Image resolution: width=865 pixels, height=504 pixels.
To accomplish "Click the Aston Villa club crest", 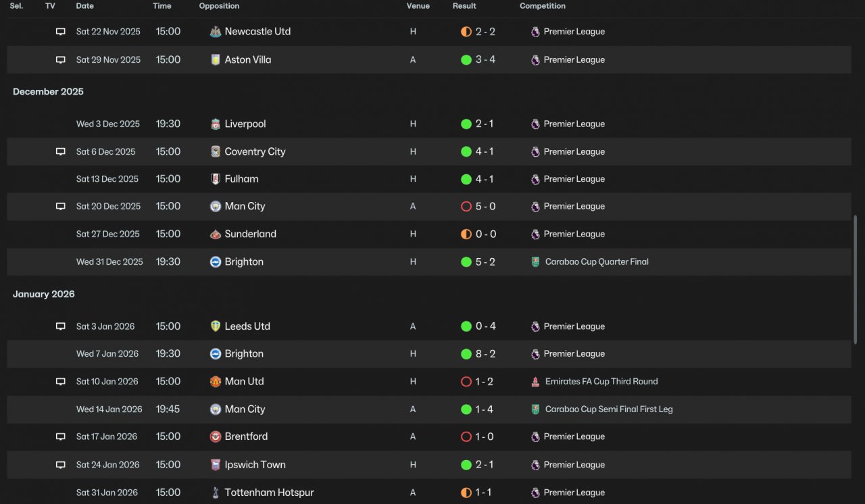I will point(216,59).
